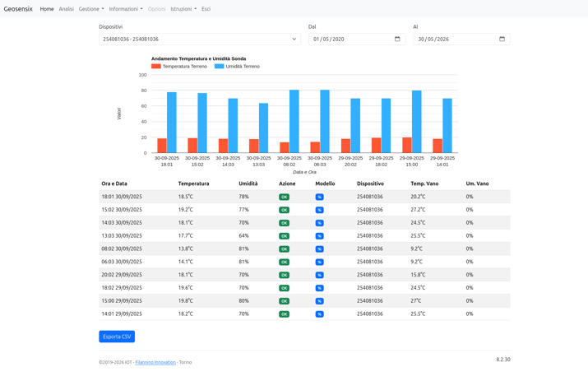Click the Um. Vano column header

477,184
